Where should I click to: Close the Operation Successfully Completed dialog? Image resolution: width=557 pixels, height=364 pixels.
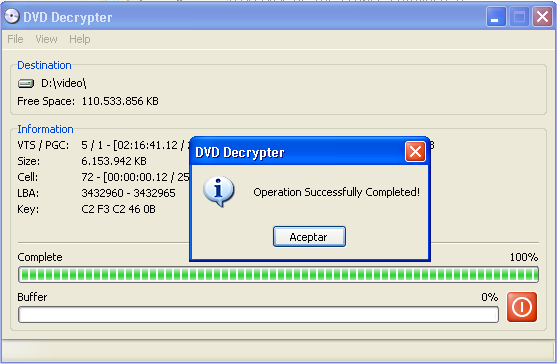tap(415, 152)
